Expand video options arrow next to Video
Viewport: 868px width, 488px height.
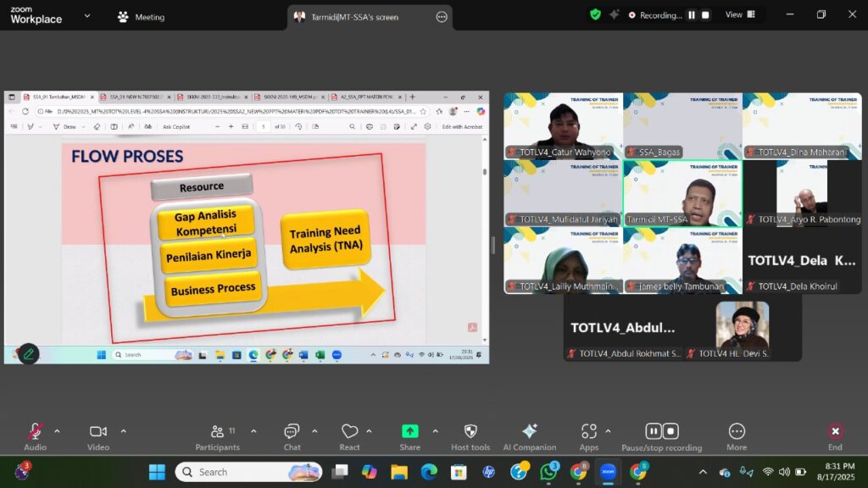point(123,431)
